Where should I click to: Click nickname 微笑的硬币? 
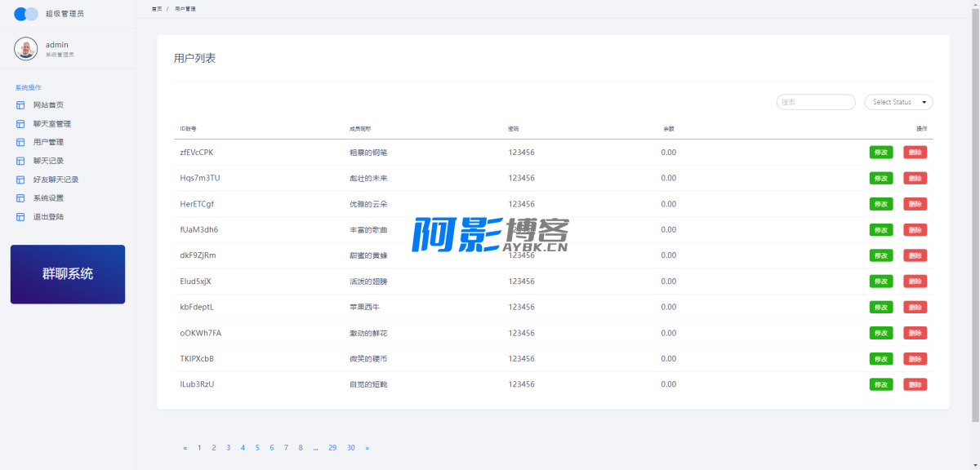pos(368,359)
